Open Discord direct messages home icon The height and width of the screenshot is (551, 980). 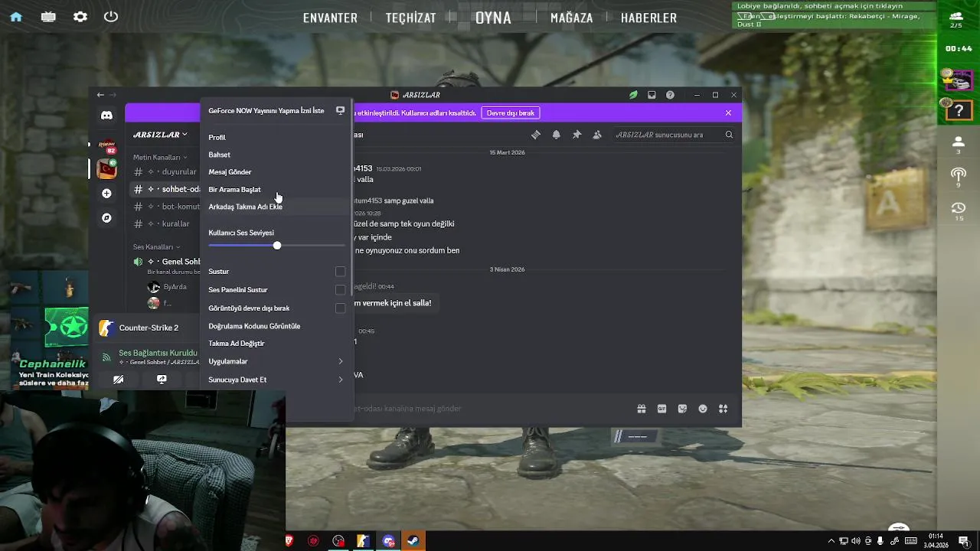tap(106, 115)
